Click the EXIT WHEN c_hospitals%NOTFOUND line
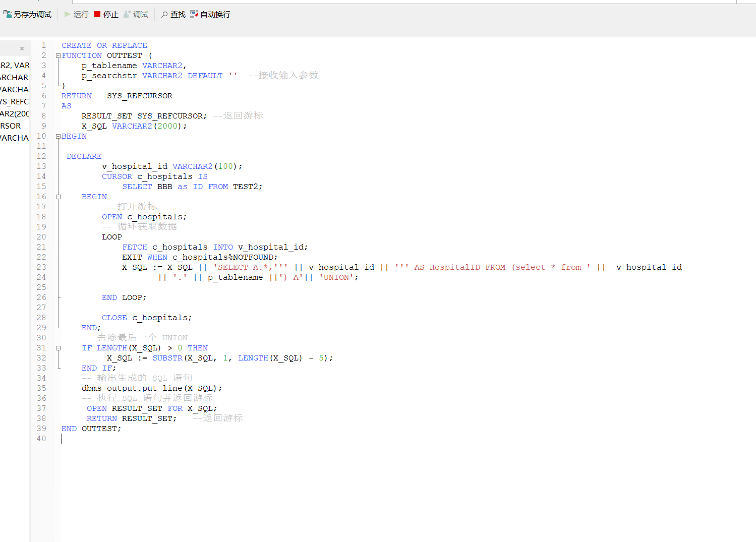Screen dimensions: 756x542 [x=200, y=257]
